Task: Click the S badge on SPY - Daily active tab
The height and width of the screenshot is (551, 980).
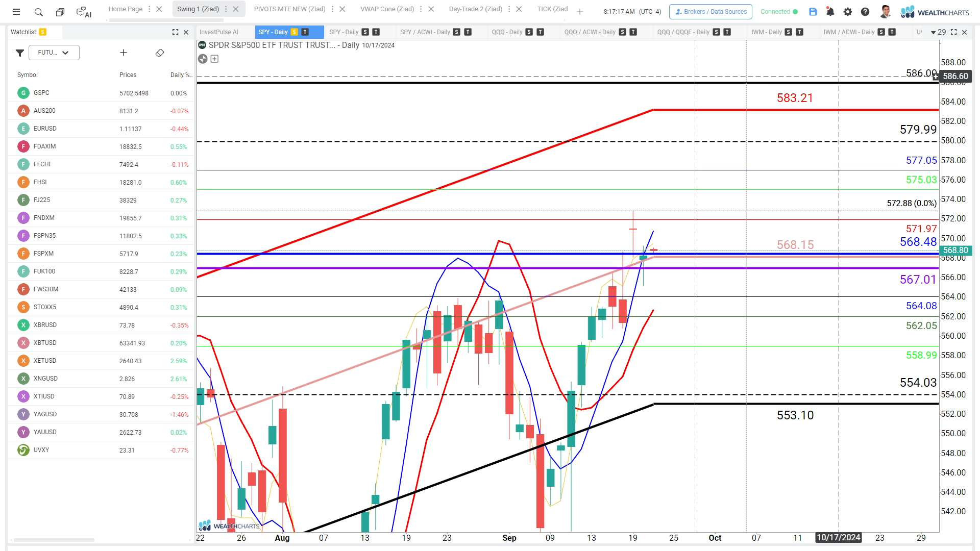Action: pyautogui.click(x=294, y=32)
